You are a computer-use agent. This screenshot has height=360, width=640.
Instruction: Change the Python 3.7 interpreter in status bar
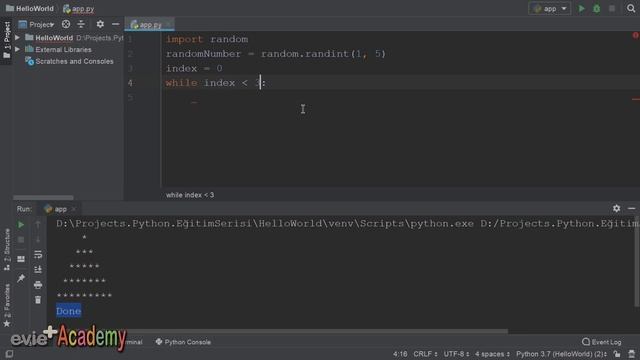pos(562,354)
